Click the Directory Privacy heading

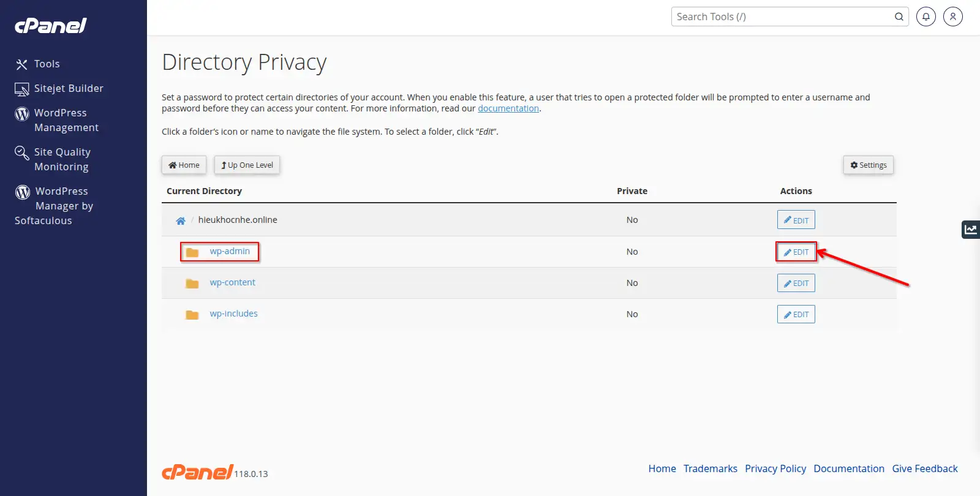point(244,62)
